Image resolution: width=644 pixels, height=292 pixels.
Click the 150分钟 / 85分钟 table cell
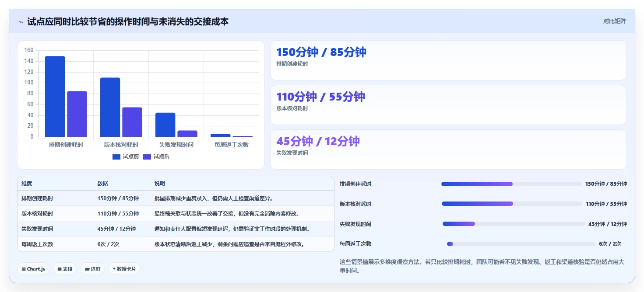[x=118, y=198]
